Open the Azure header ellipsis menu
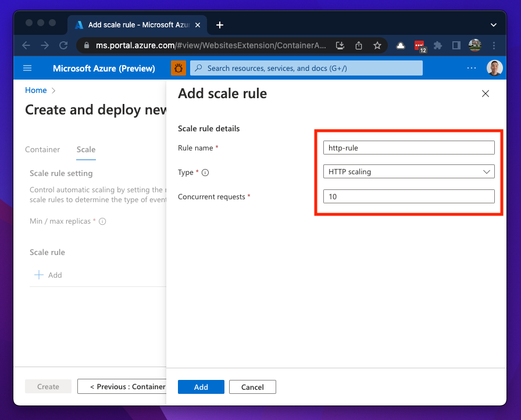This screenshot has height=420, width=521. pyautogui.click(x=472, y=69)
